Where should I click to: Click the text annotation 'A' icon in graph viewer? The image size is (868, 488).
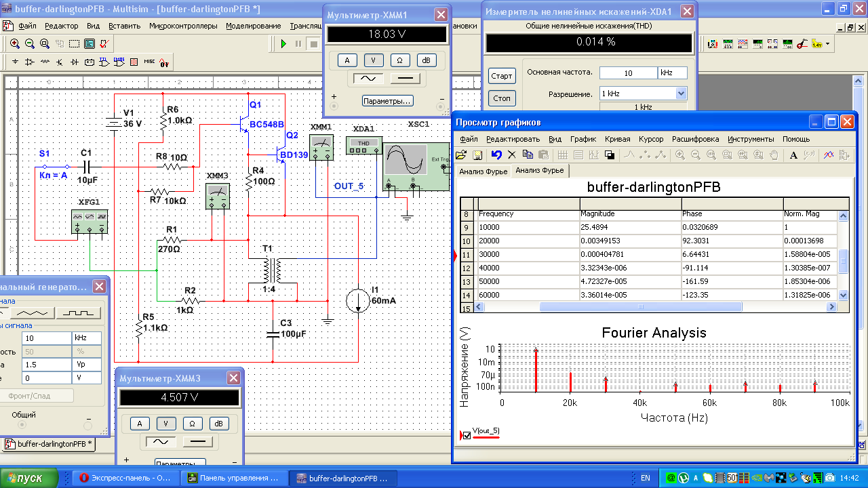(x=793, y=155)
